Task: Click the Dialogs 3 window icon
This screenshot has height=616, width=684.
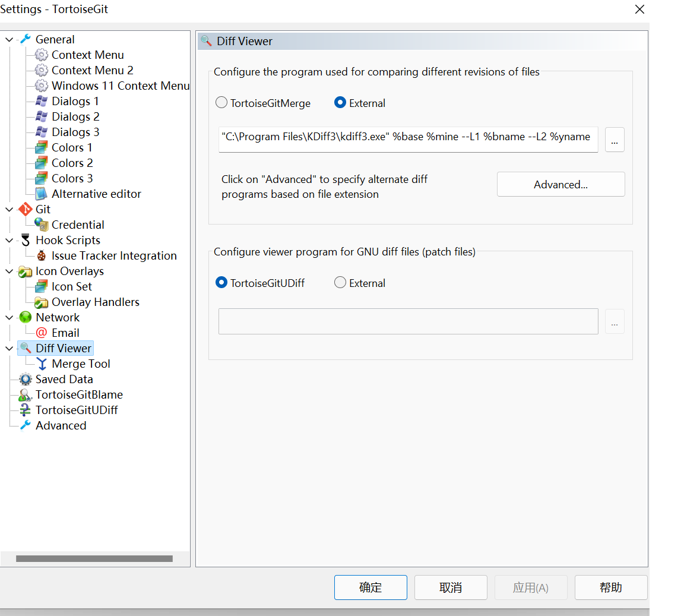Action: tap(42, 132)
